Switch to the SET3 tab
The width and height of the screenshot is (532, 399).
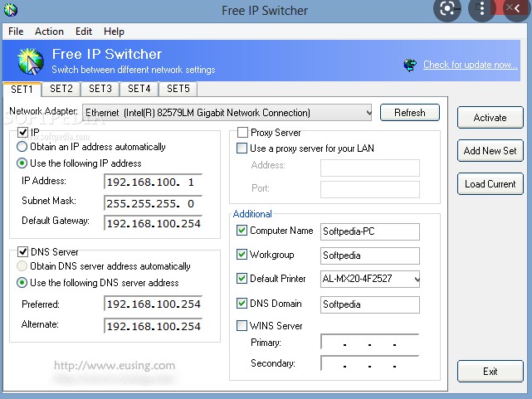click(x=100, y=89)
